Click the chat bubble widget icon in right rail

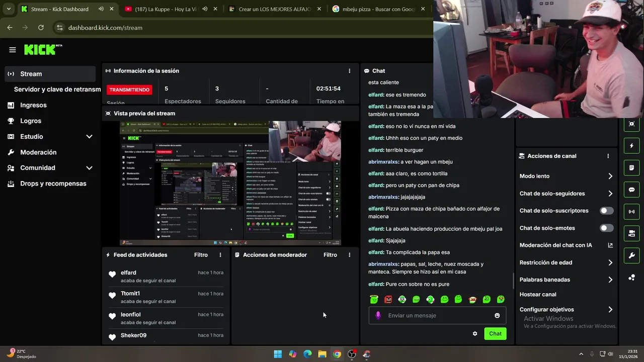point(631,190)
